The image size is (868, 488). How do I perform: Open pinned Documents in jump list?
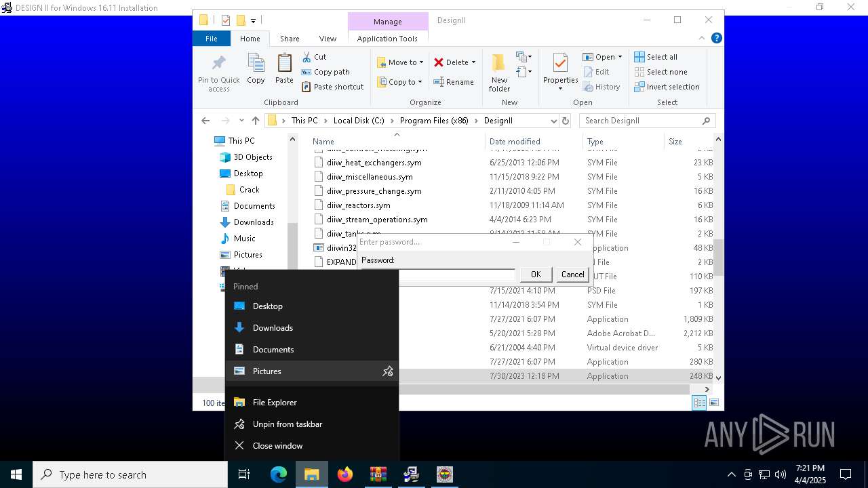pos(311,350)
